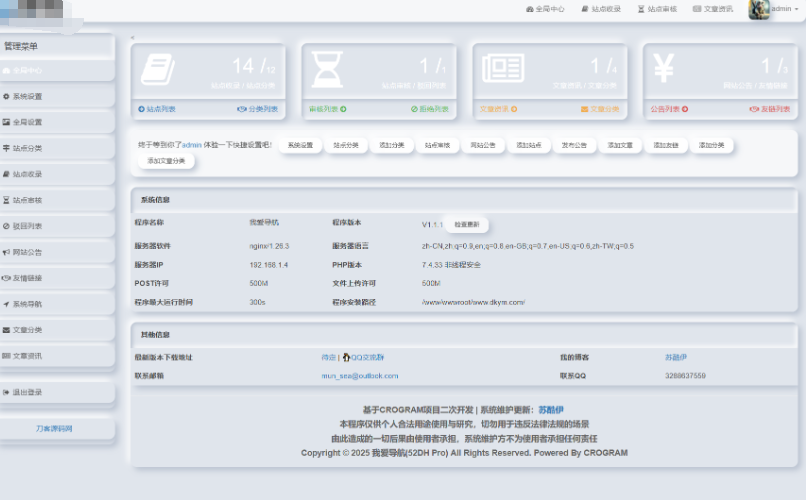Image resolution: width=808 pixels, height=500 pixels.
Task: Click the small collapse arrow above the stats cards
Action: 133,37
